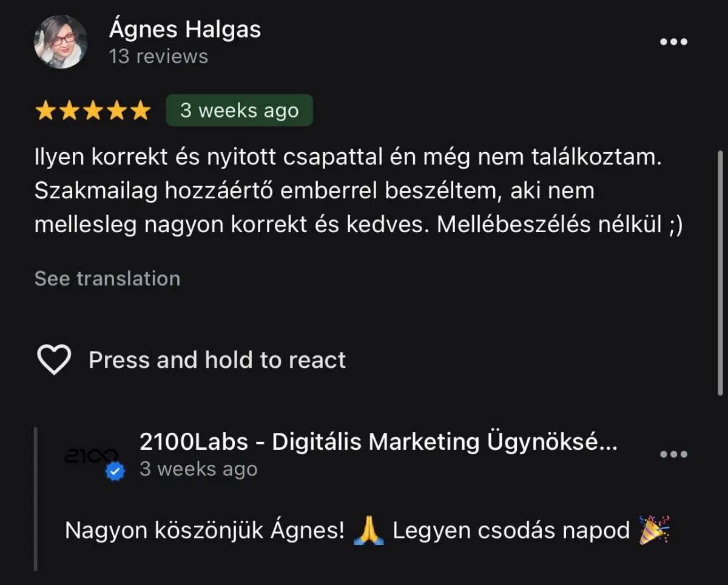Open the 2100Labs - Digitális Marketing business name
Image resolution: width=728 pixels, height=585 pixels.
pyautogui.click(x=379, y=442)
